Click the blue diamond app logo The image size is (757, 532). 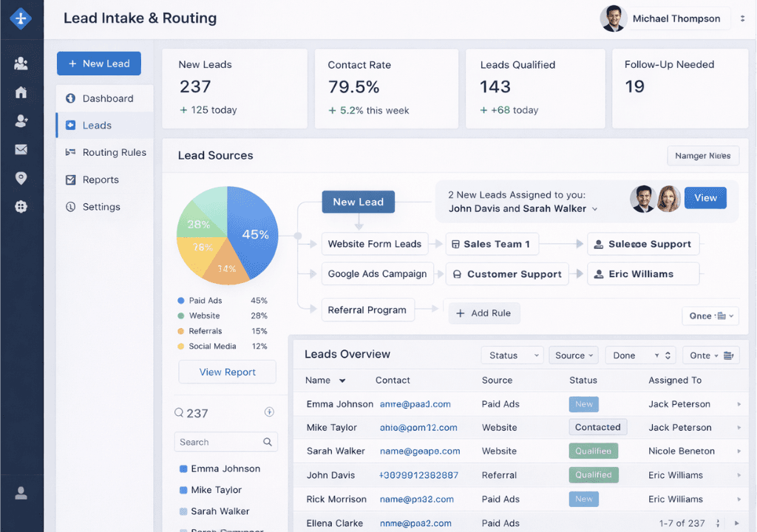point(21,19)
